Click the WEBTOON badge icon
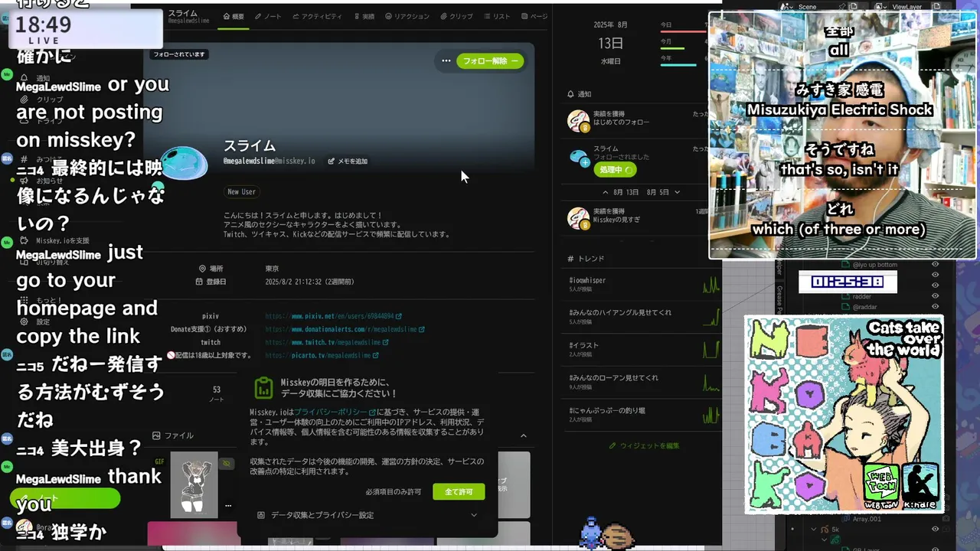980x551 pixels. coord(881,484)
